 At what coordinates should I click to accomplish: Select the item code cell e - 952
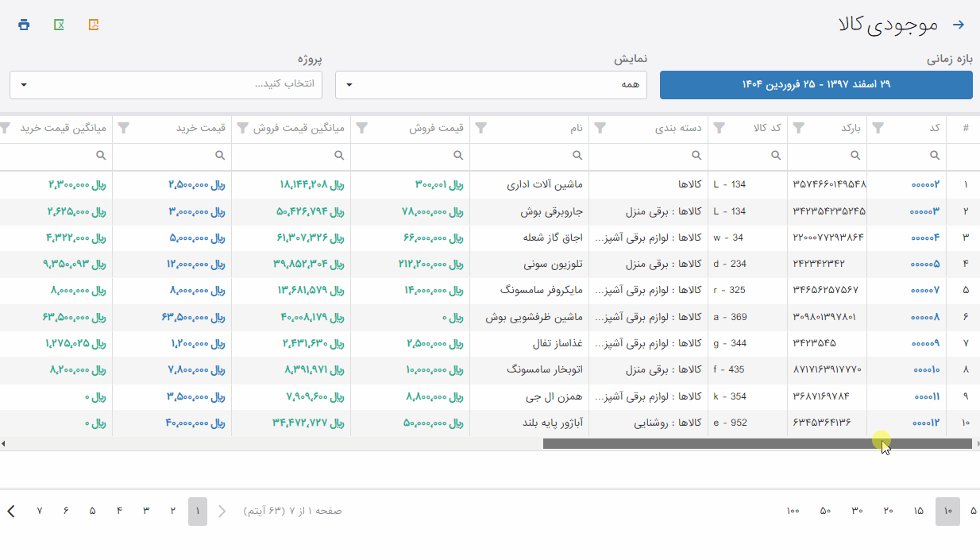coord(730,423)
